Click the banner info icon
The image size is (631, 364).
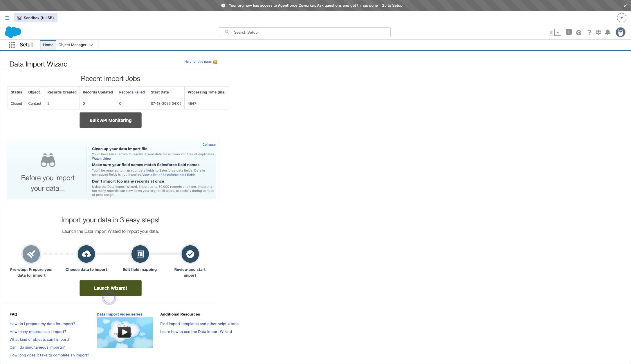click(223, 6)
